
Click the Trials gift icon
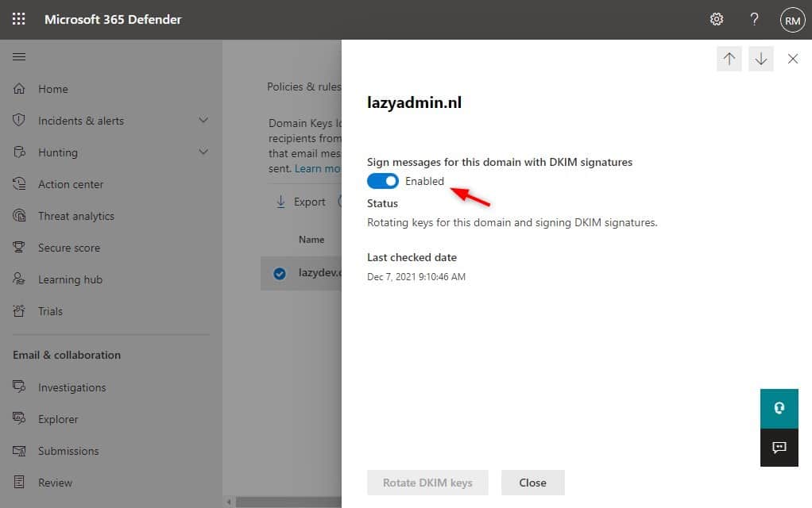19,311
